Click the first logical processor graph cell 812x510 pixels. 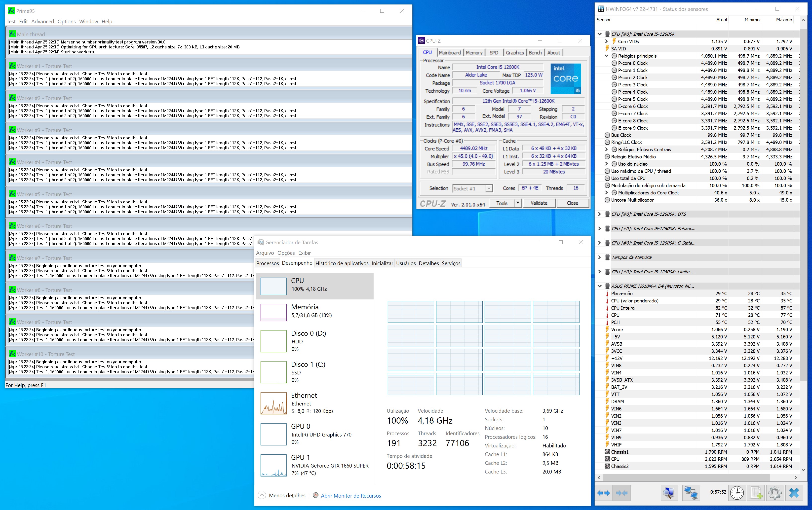pos(411,312)
